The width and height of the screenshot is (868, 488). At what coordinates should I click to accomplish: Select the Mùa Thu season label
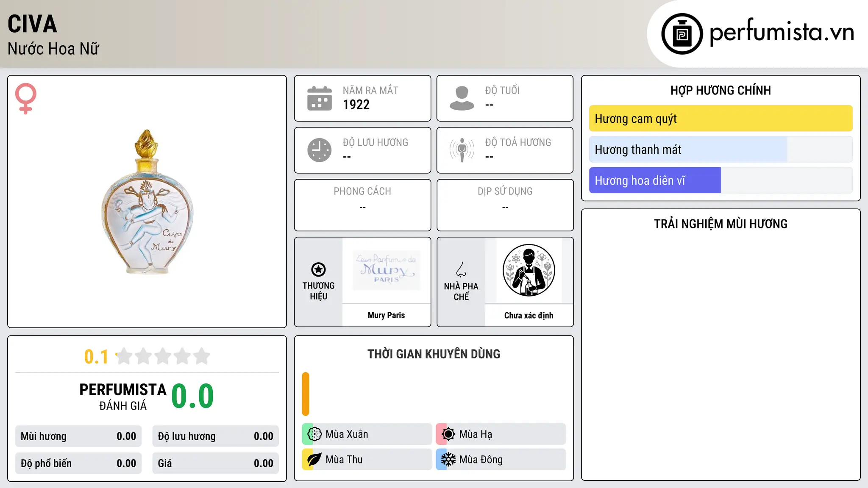tap(344, 460)
